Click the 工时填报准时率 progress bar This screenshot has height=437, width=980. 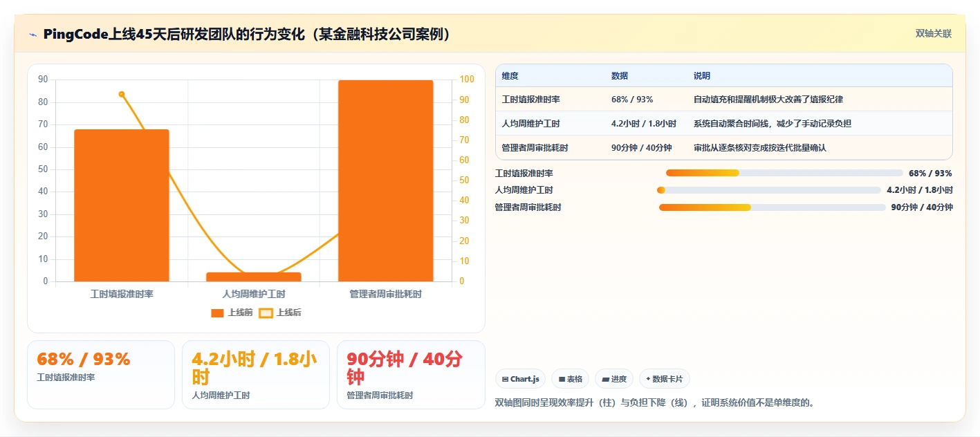pyautogui.click(x=784, y=173)
